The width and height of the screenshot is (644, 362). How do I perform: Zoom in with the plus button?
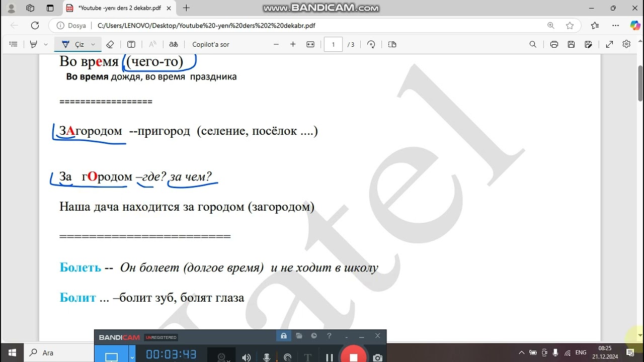[x=293, y=44]
